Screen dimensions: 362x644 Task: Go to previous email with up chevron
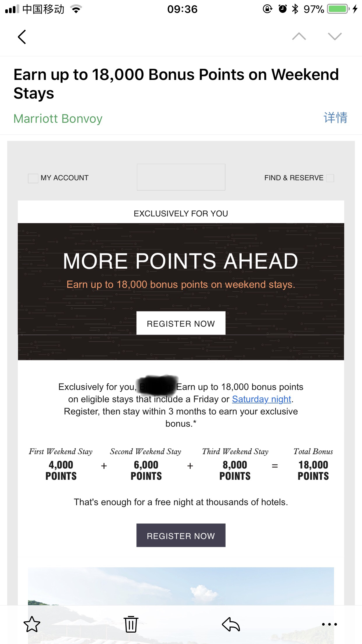pos(299,36)
